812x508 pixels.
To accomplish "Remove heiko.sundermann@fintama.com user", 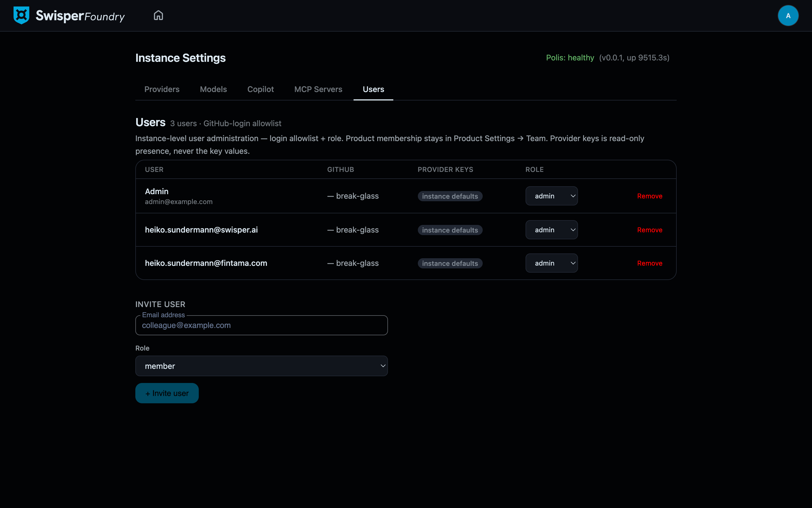I will (650, 263).
